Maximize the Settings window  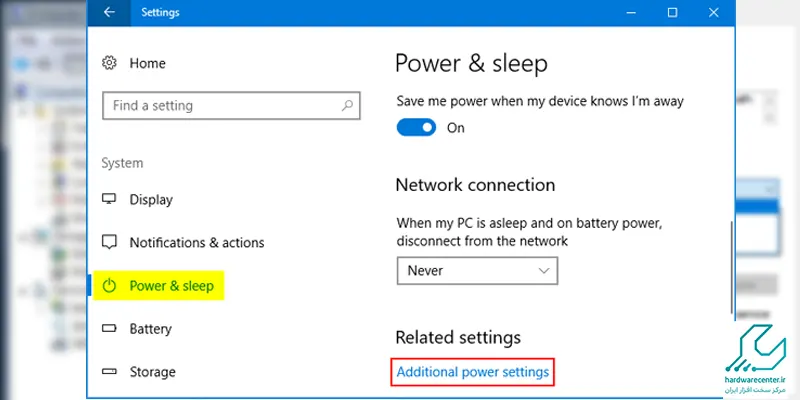[672, 13]
